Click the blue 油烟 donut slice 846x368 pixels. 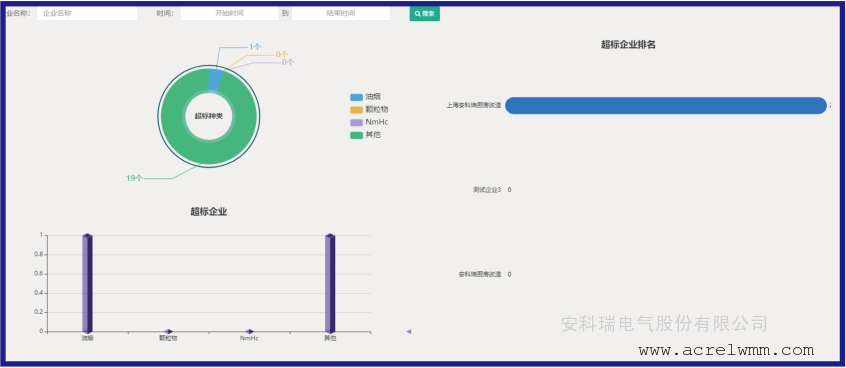coord(214,80)
